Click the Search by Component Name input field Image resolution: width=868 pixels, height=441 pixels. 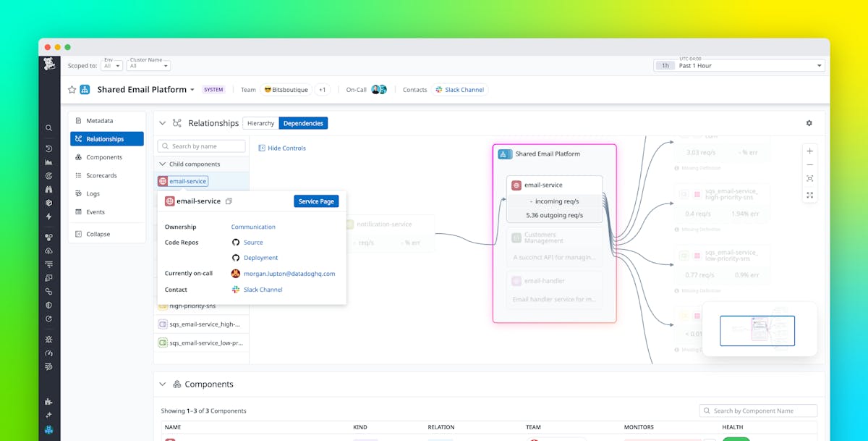(x=757, y=411)
